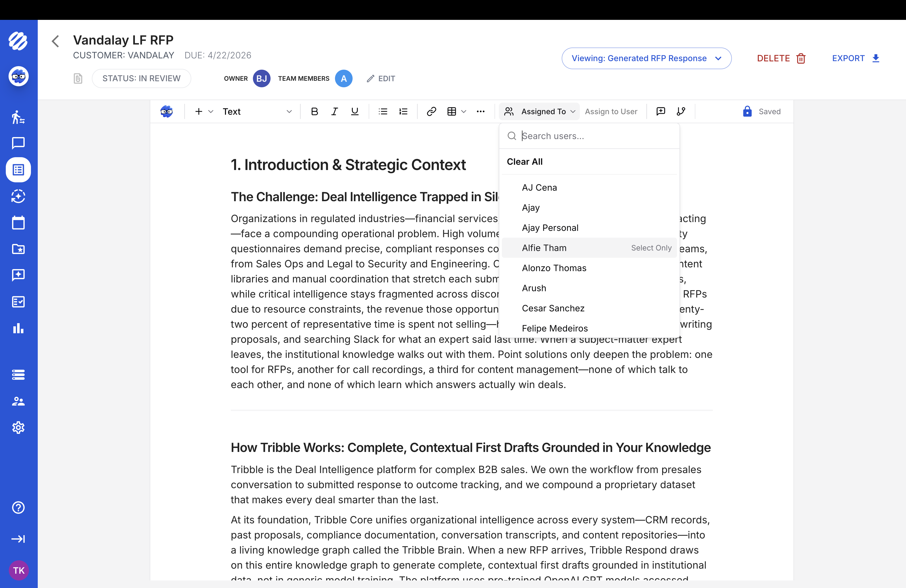The image size is (906, 588).
Task: Select Ajay Personal in the user list
Action: (x=589, y=228)
